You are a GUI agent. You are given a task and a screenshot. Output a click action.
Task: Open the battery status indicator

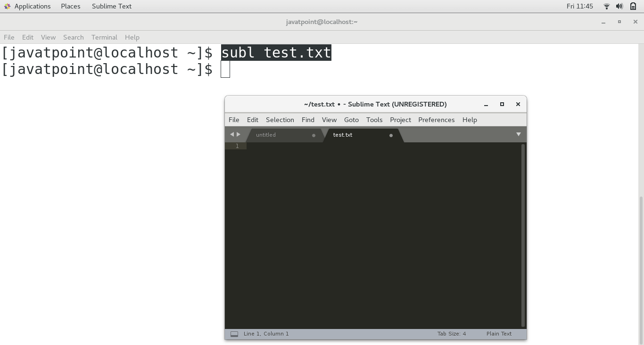tap(633, 6)
